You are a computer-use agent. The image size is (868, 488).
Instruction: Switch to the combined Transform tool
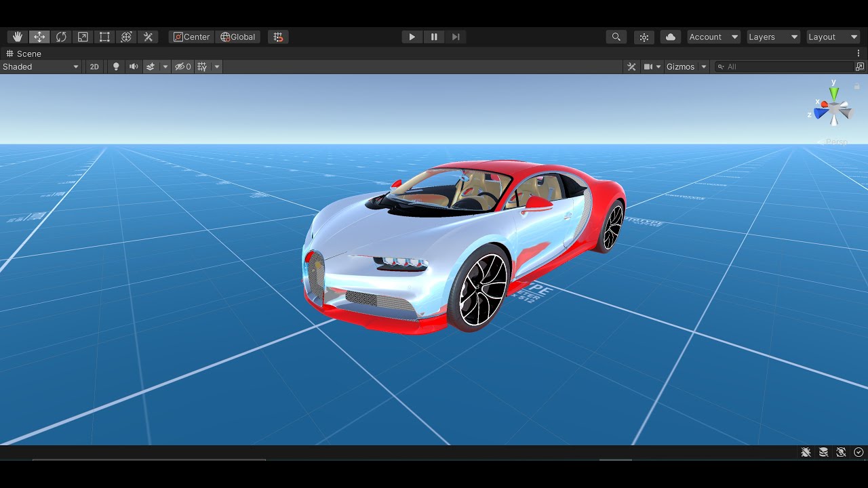(x=126, y=37)
